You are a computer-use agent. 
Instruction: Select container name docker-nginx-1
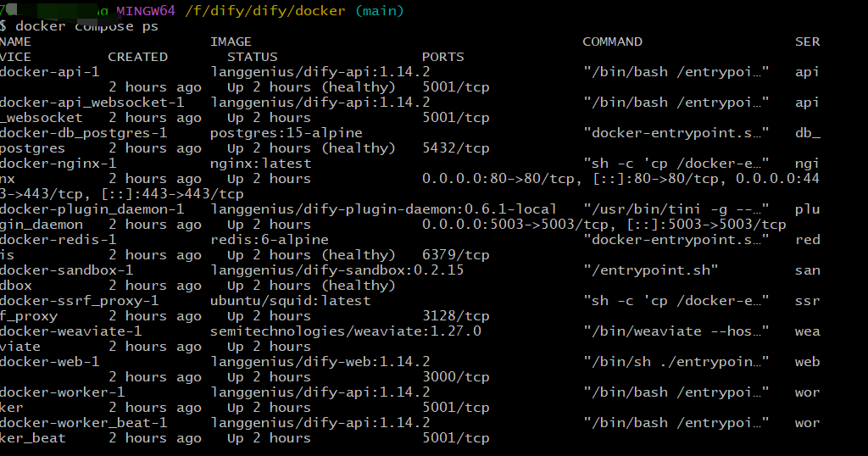point(58,164)
